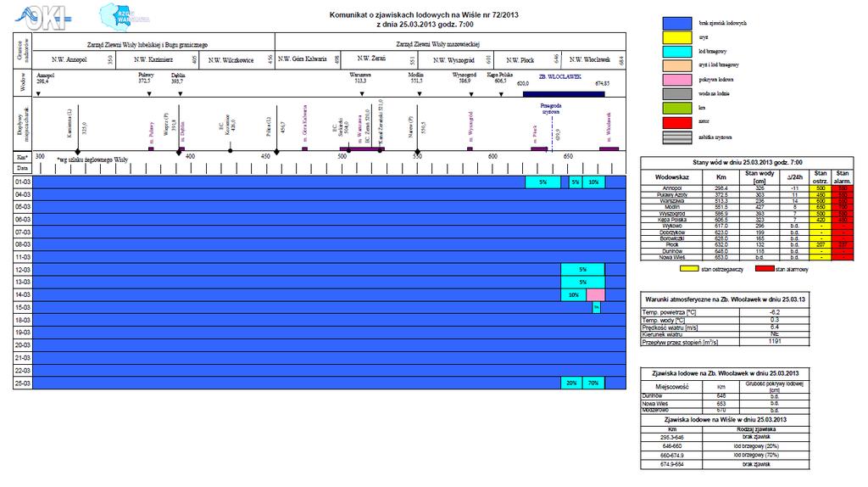The width and height of the screenshot is (868, 487).
Task: Click the Miejscowość column header
Action: click(671, 387)
